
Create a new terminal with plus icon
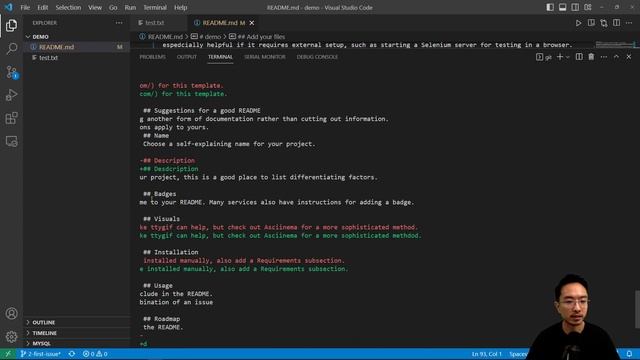(x=560, y=57)
